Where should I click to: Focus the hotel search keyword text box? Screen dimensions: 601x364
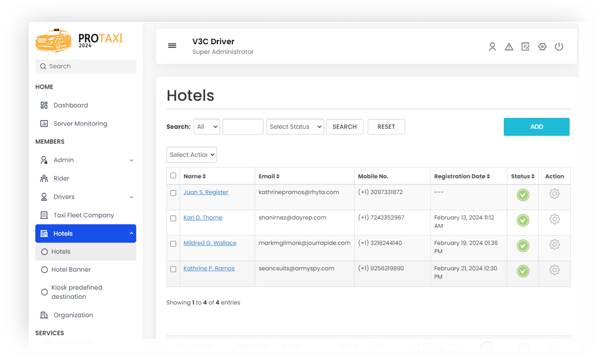tap(243, 127)
